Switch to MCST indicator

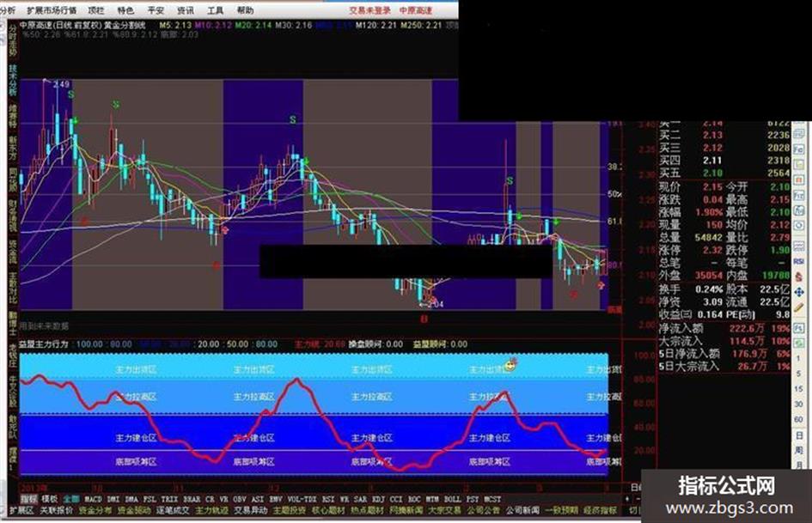pyautogui.click(x=492, y=499)
